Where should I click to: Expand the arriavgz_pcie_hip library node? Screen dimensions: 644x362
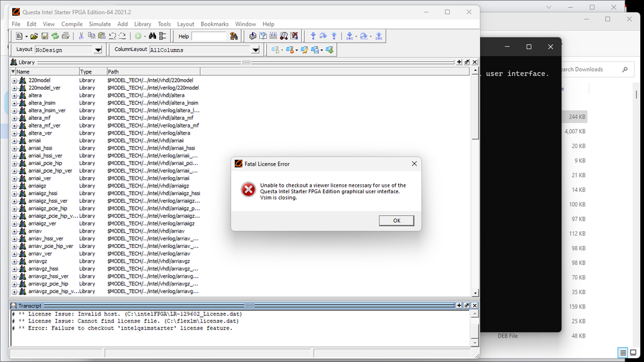click(x=14, y=285)
